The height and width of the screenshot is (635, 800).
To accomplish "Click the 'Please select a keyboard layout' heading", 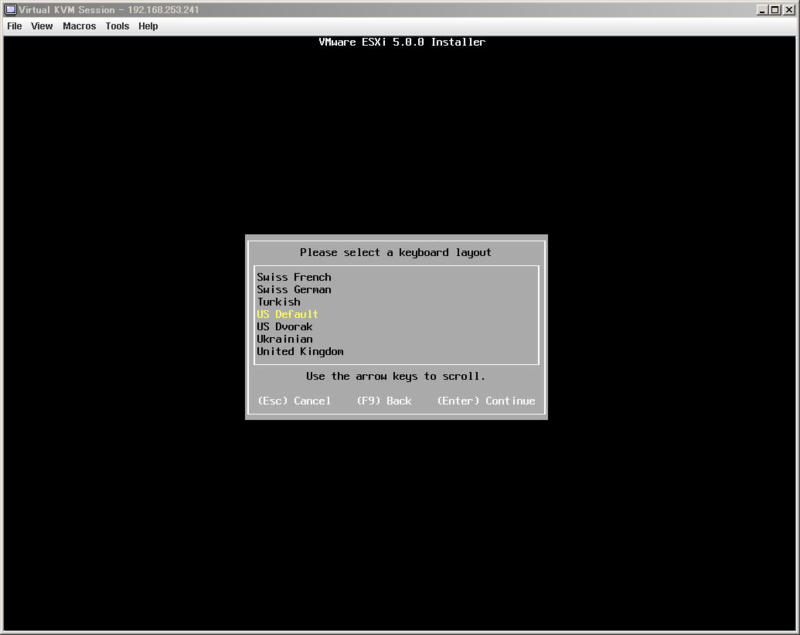I will tap(395, 252).
